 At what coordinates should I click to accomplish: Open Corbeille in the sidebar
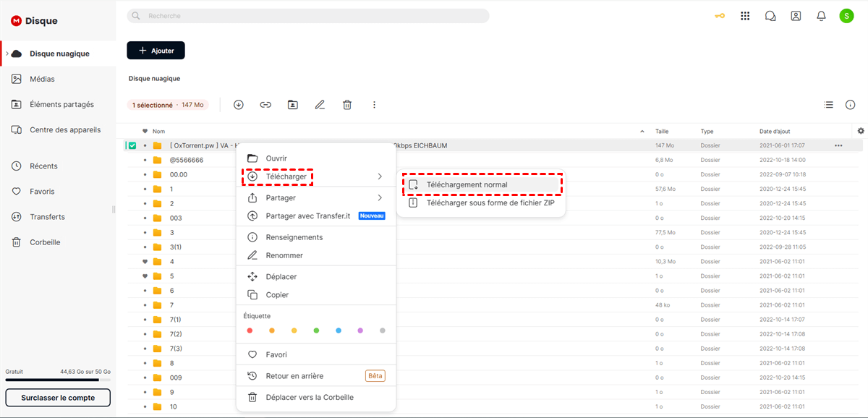[x=58, y=242]
